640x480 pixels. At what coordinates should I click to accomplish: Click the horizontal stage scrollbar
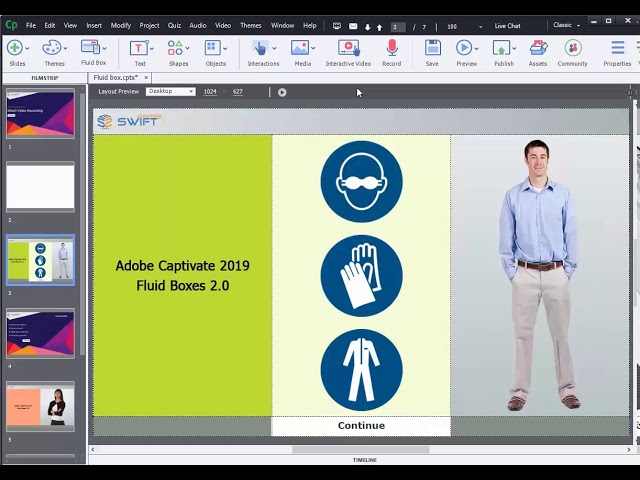tap(360, 449)
